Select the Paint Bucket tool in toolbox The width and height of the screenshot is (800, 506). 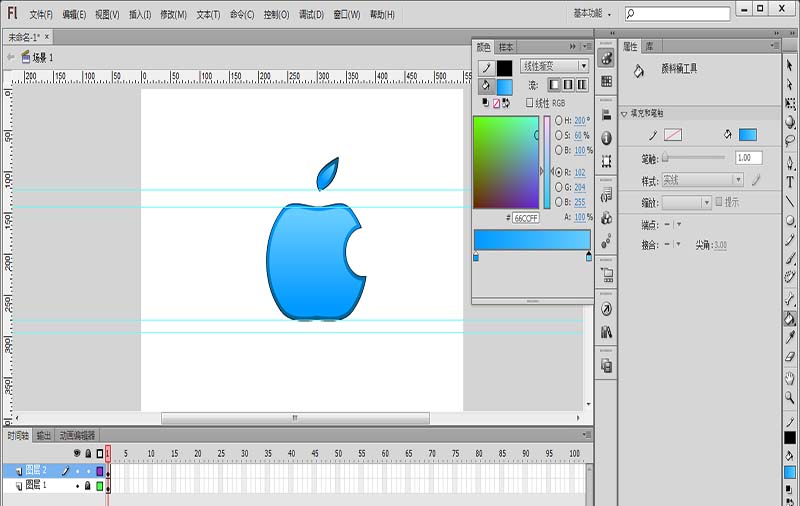(x=790, y=319)
